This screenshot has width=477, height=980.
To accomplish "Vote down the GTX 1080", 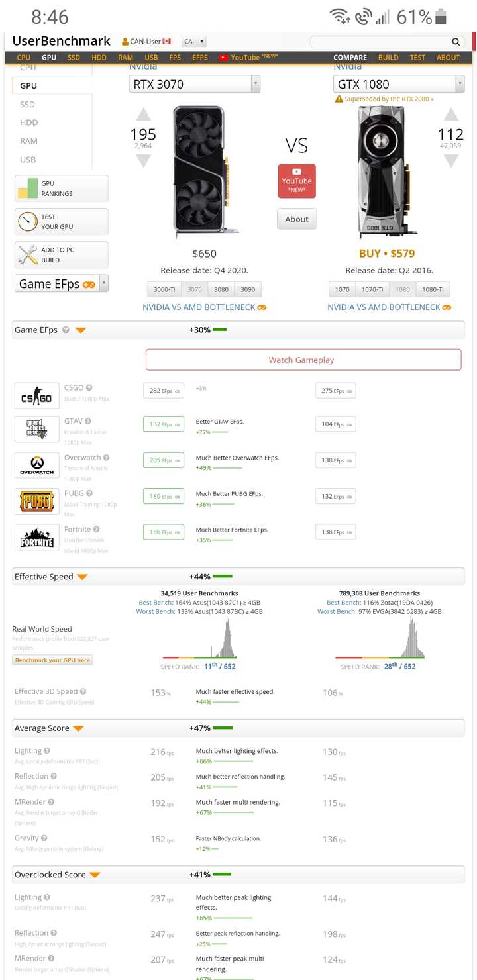I will pyautogui.click(x=450, y=160).
